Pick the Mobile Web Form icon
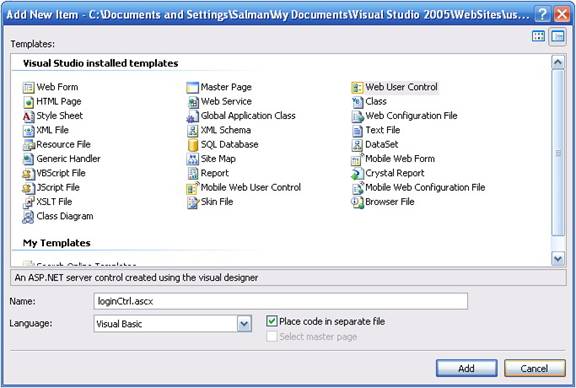This screenshot has width=576, height=388. click(x=357, y=159)
